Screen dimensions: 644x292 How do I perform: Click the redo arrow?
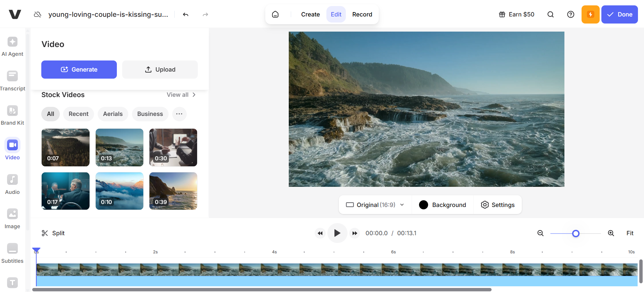click(x=205, y=14)
